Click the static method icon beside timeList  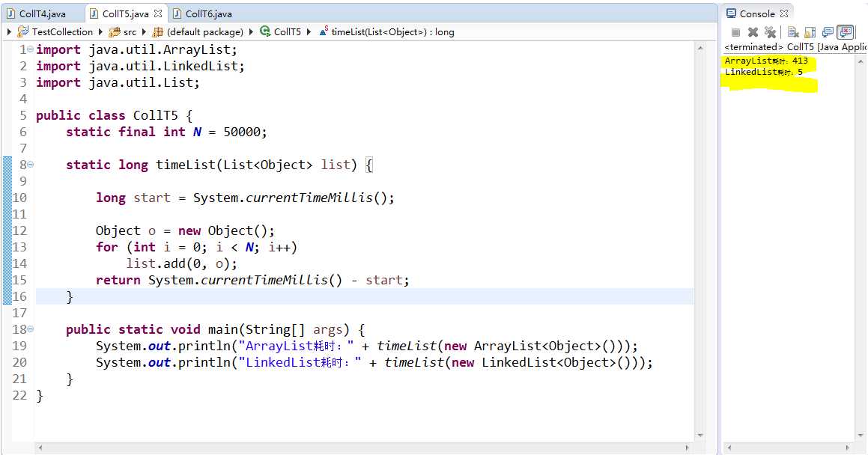(324, 31)
